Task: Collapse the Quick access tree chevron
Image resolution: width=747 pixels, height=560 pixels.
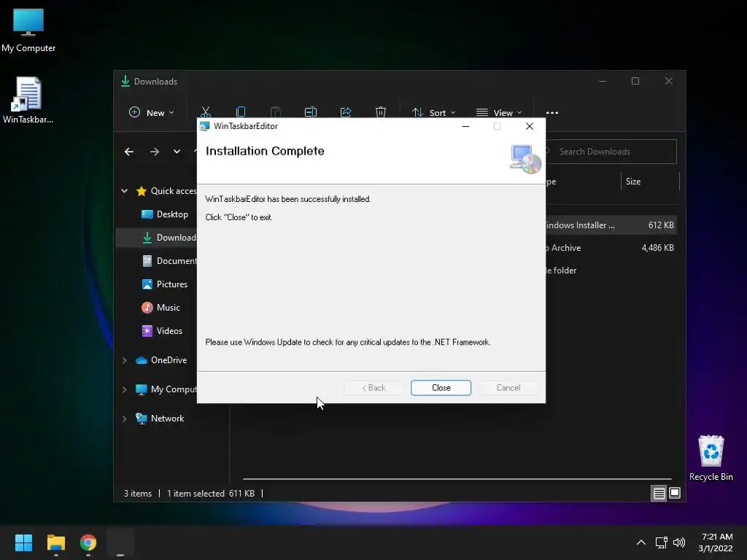Action: [x=124, y=191]
